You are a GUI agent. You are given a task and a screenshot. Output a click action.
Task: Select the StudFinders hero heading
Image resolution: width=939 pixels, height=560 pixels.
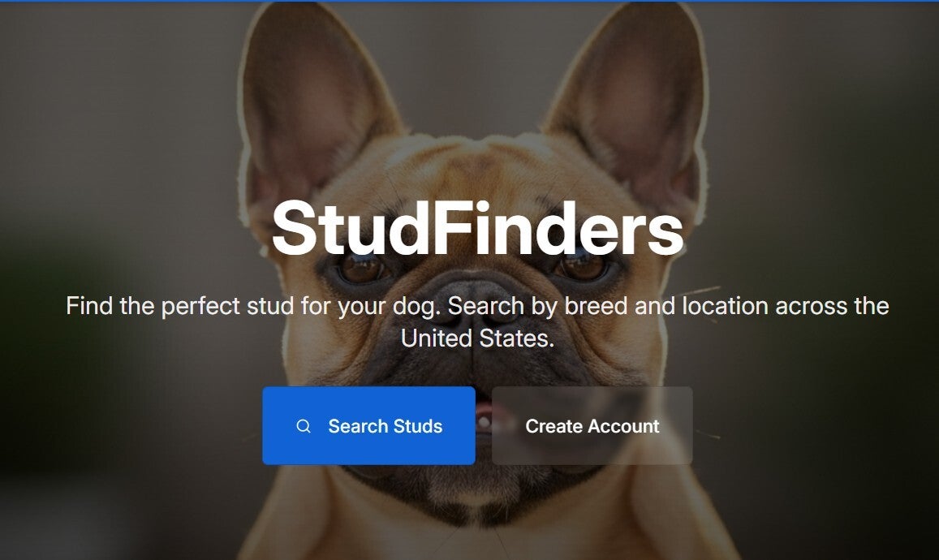477,229
